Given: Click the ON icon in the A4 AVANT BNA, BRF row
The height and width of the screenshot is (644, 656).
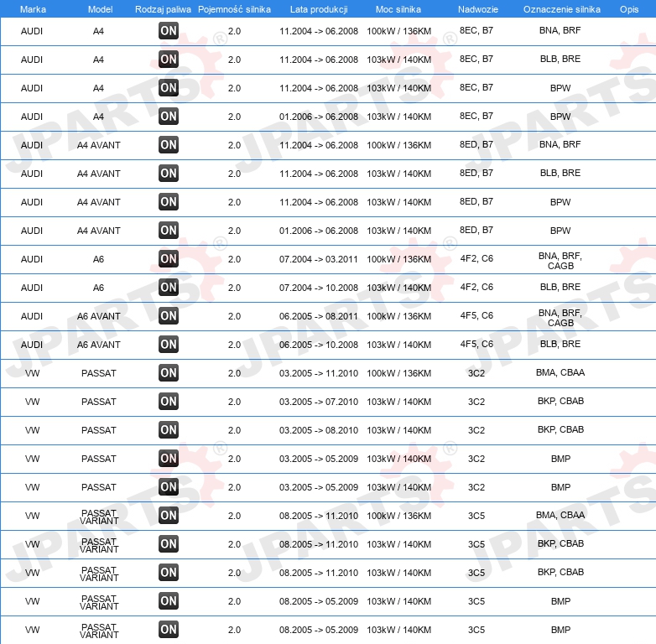Looking at the screenshot, I should coord(169,145).
